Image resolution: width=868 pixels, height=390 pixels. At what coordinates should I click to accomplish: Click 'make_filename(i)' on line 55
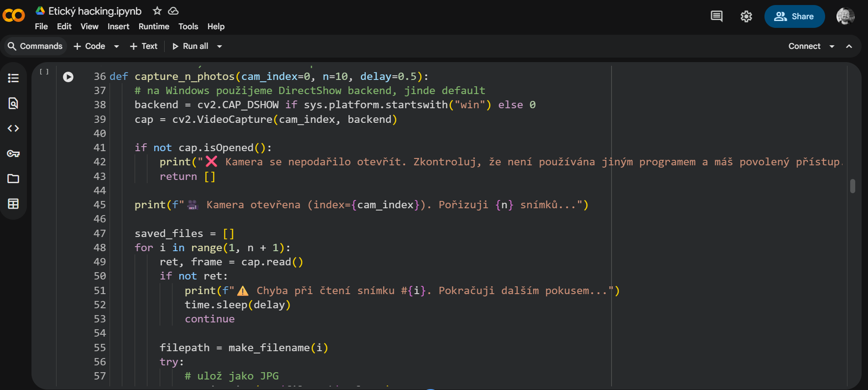click(x=278, y=348)
